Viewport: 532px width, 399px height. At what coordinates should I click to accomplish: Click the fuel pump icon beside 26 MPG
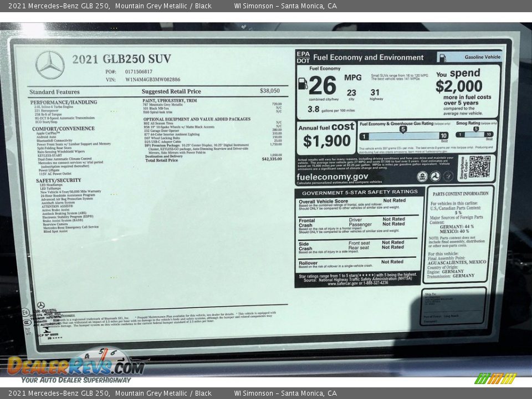click(x=303, y=84)
